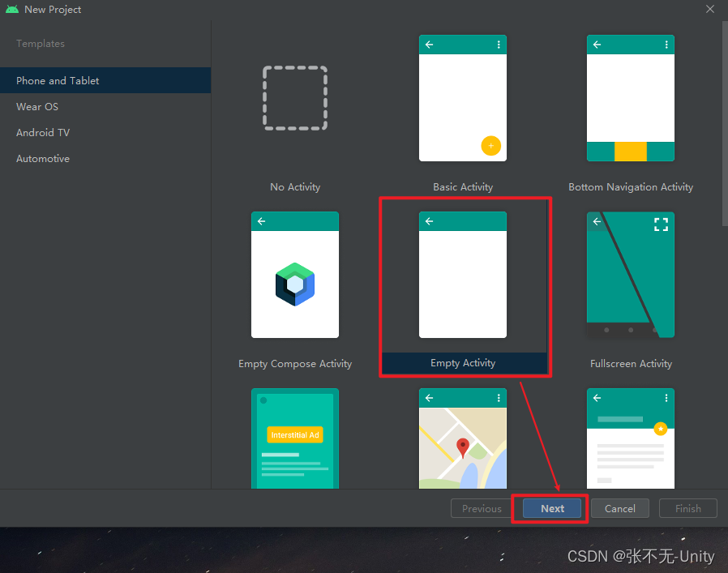Image resolution: width=728 pixels, height=573 pixels.
Task: Click the Basic Activity label
Action: pyautogui.click(x=463, y=186)
